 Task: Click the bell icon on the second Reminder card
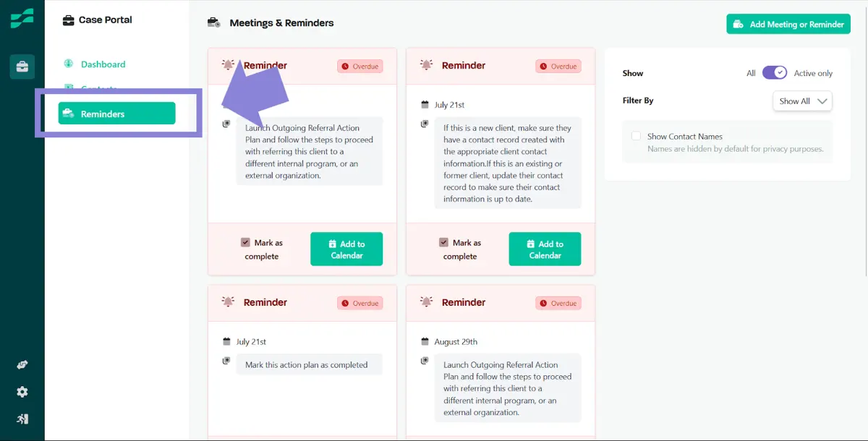point(426,65)
